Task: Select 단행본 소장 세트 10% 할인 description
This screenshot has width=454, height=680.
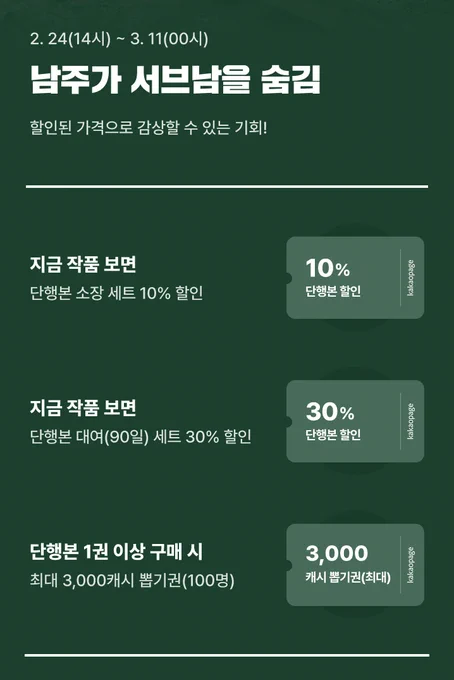Action: coord(117,294)
